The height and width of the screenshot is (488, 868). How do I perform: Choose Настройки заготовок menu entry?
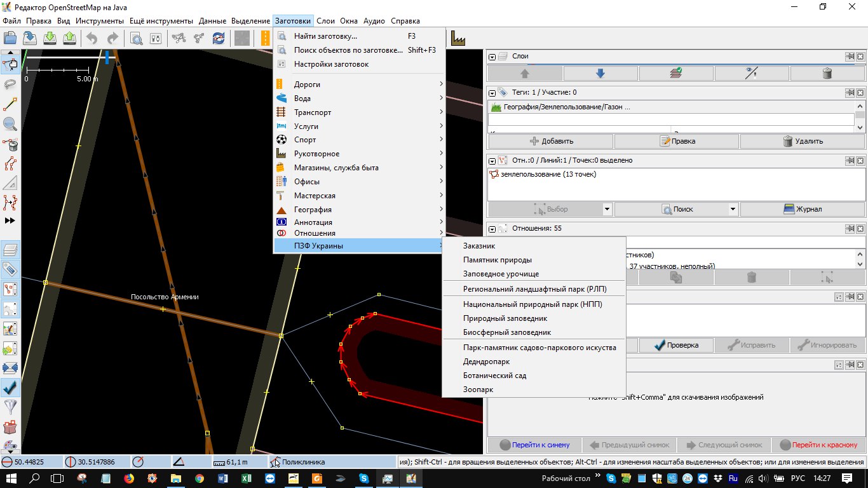(359, 64)
